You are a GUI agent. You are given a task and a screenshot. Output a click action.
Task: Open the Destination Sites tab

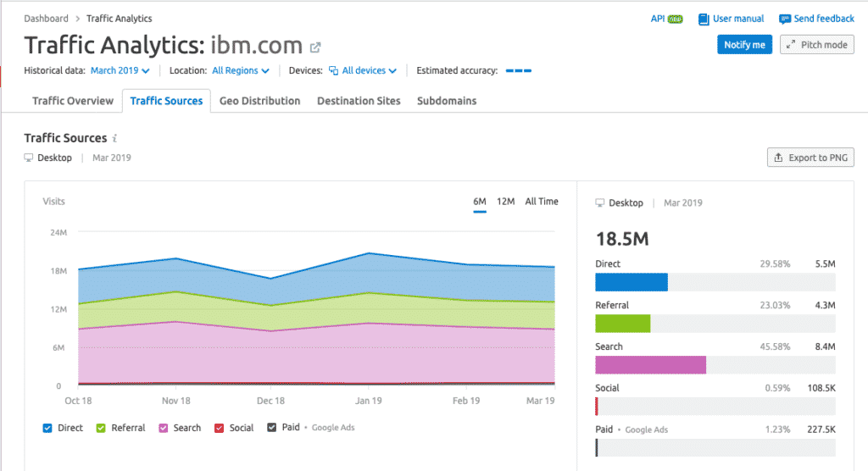coord(359,101)
